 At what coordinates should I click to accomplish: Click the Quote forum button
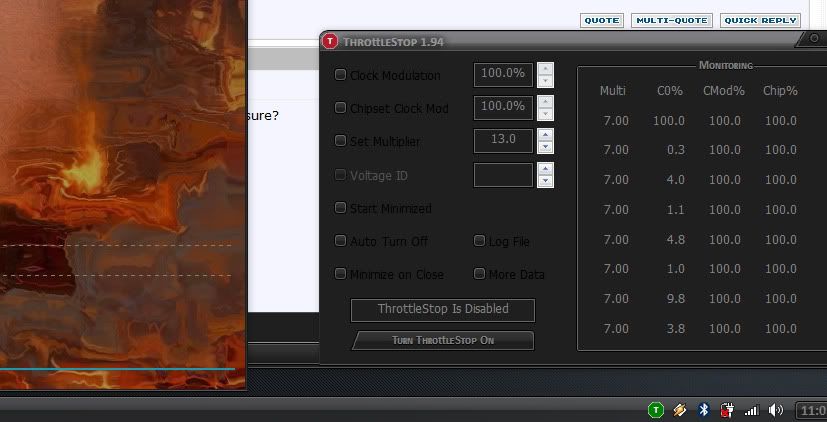[x=602, y=21]
